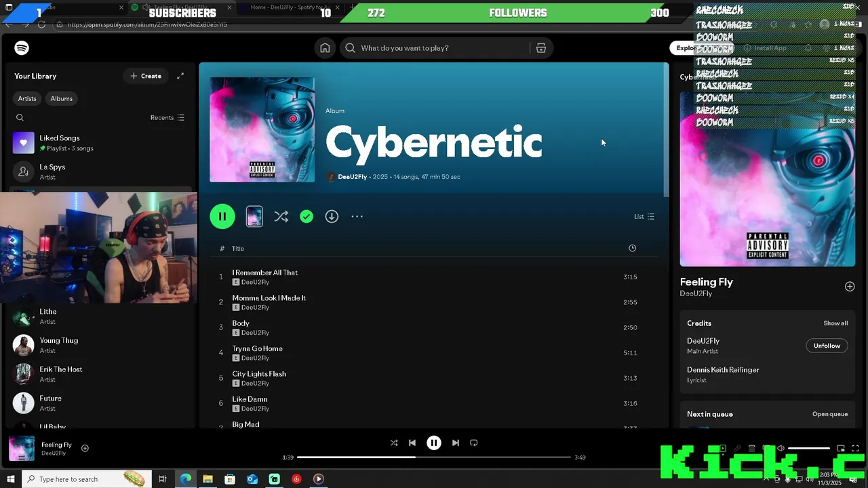Change track view using List dropdown
The image size is (868, 488).
[x=644, y=216]
